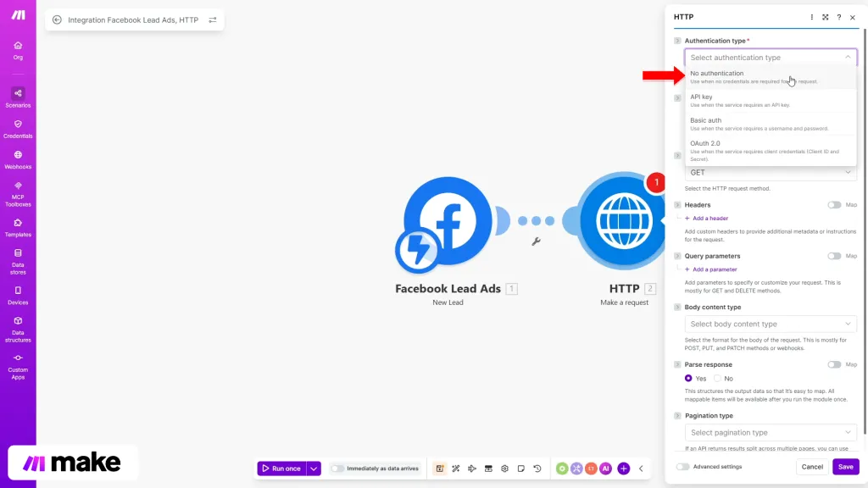The width and height of the screenshot is (868, 488).
Task: Click the green flow control tools icon
Action: [562, 469]
